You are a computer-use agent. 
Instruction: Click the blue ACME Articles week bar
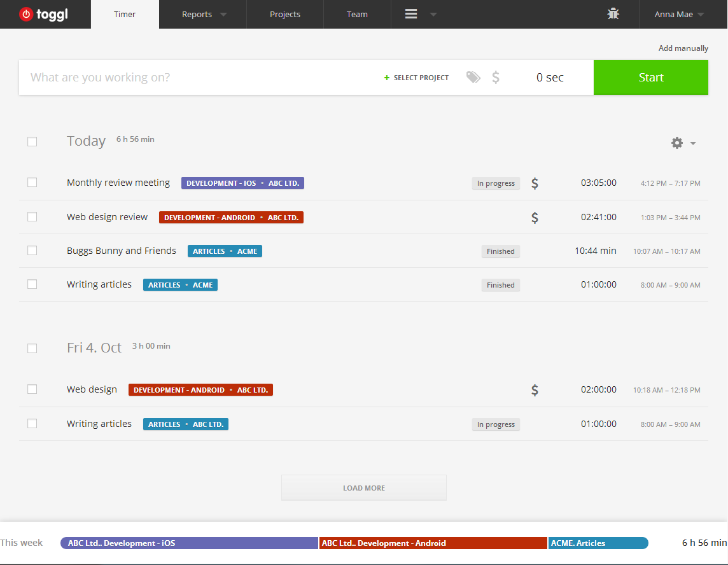pos(598,543)
